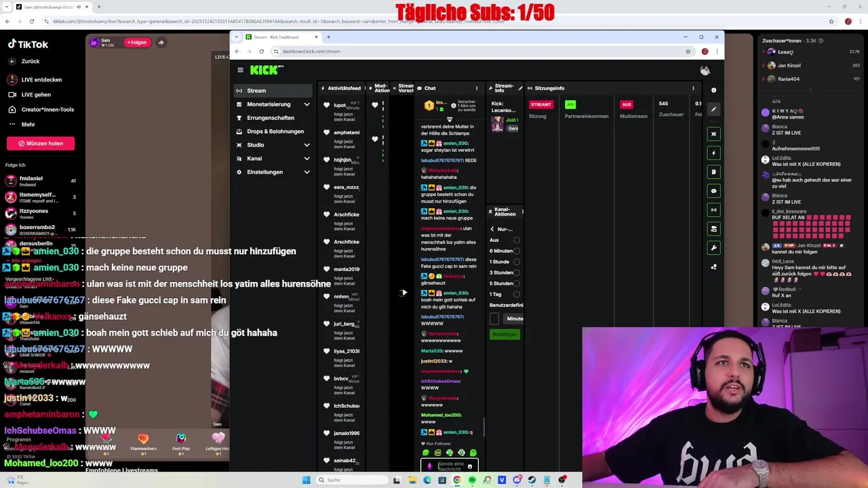Bookmark the Kick dashboard with star icon
Viewport: 868px width, 488px height.
[688, 52]
